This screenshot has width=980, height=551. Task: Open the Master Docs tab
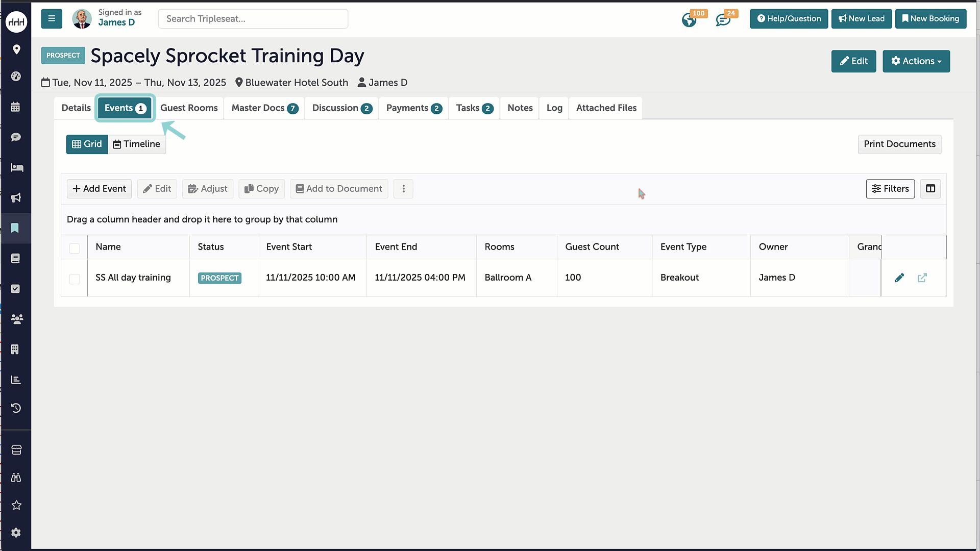click(264, 108)
